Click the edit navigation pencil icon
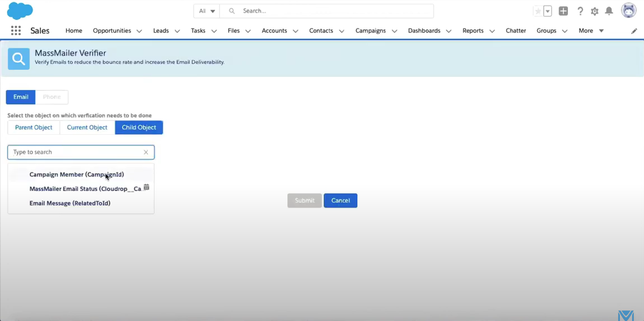Screen dimensions: 644x321 (634, 31)
